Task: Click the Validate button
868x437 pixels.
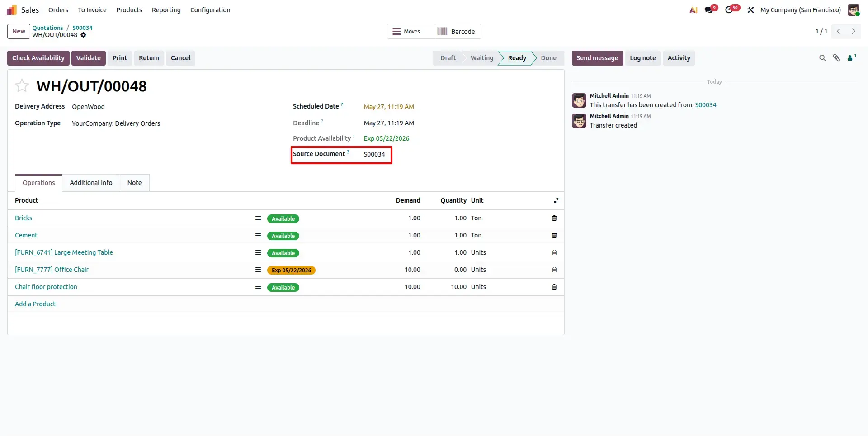Action: tap(89, 58)
